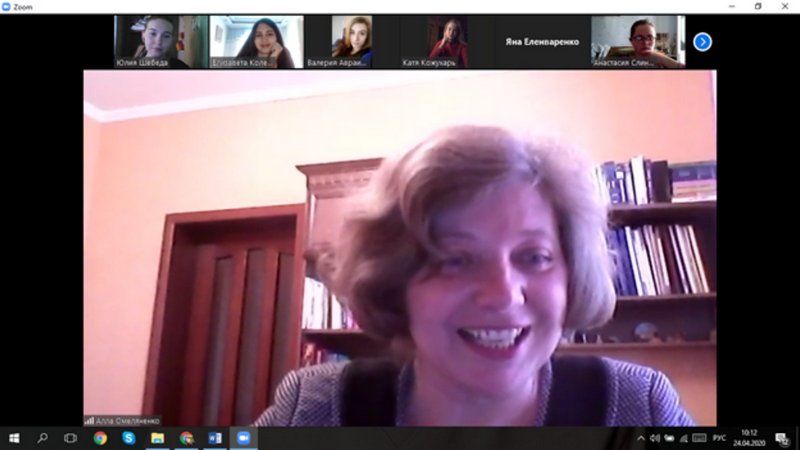Open the taskbar clock and date

(748, 438)
